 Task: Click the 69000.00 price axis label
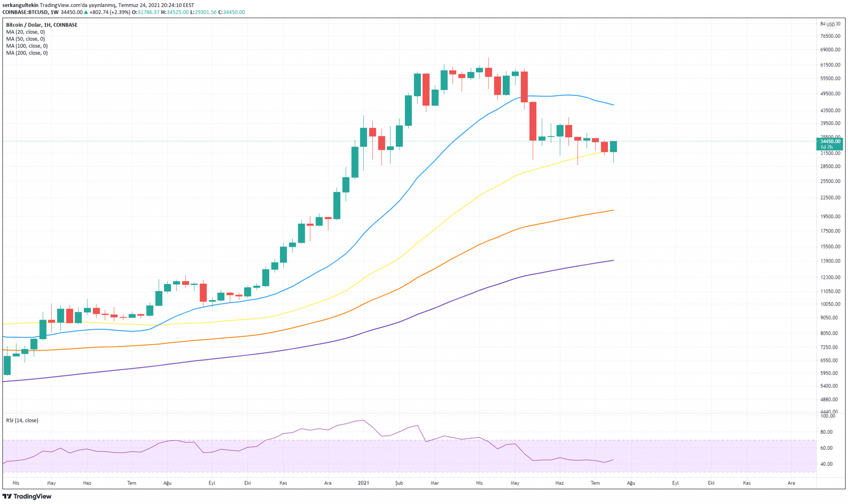[x=830, y=50]
